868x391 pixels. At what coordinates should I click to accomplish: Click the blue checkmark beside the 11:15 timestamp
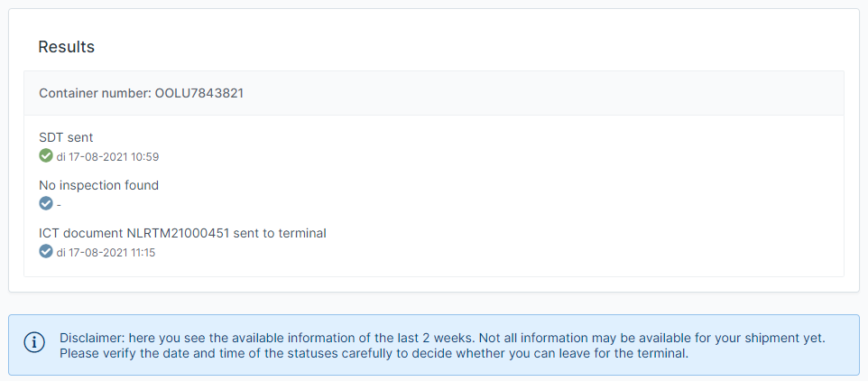point(46,252)
